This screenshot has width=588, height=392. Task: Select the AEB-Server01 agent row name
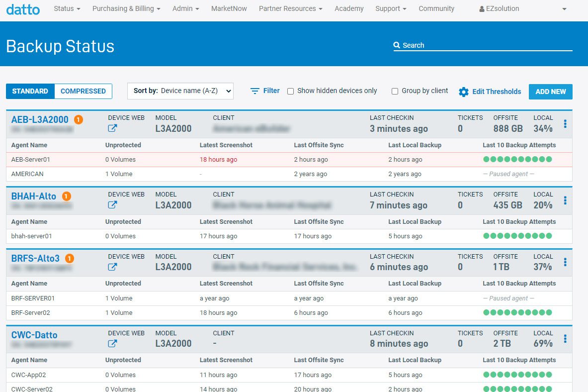click(31, 160)
